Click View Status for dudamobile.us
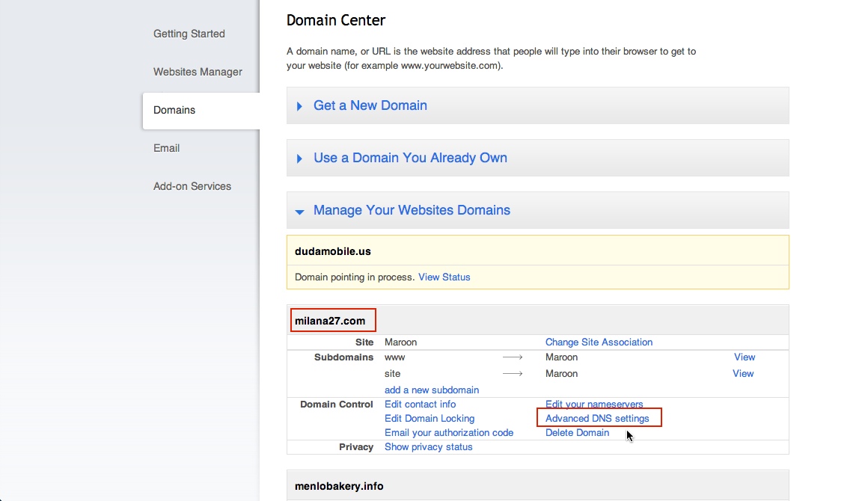 [444, 277]
